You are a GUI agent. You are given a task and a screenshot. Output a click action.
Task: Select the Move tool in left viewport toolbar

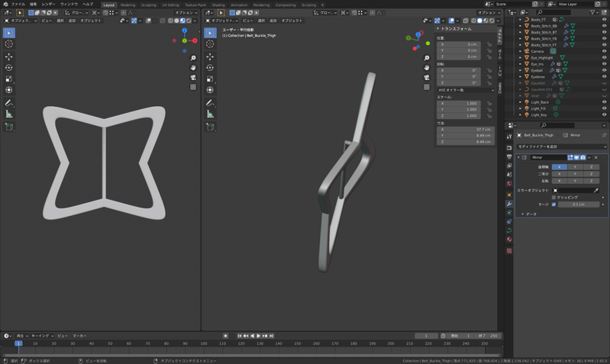pos(9,56)
